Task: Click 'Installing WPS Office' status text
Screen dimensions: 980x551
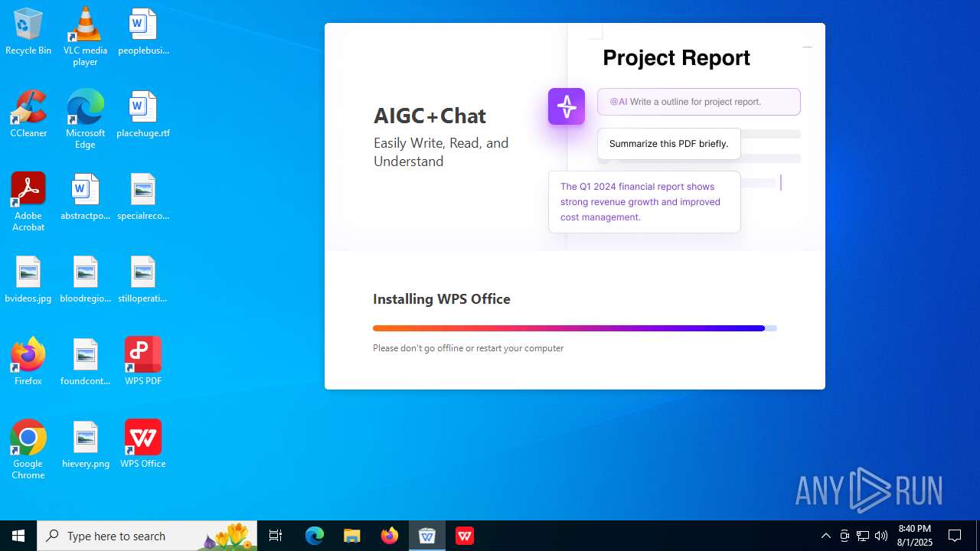Action: click(442, 299)
